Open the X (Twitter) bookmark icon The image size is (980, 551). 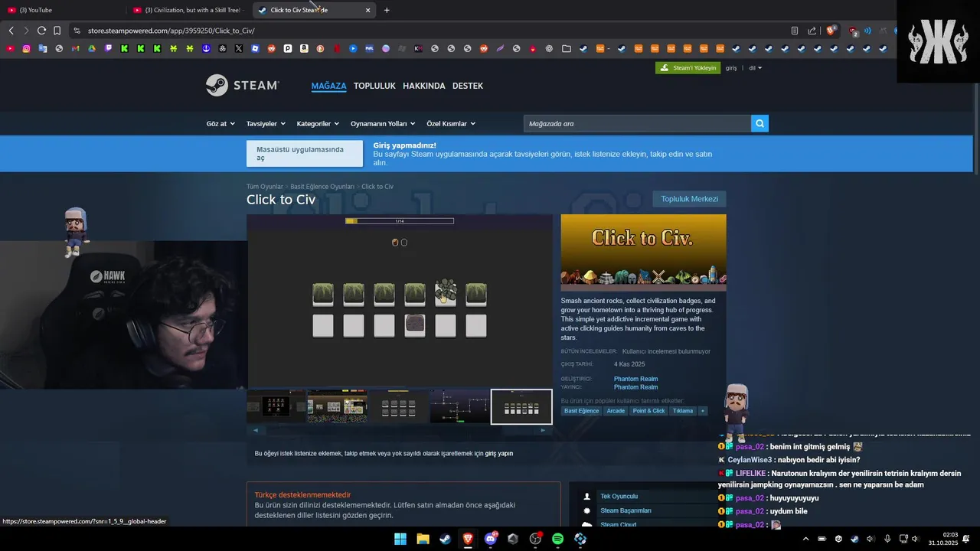(x=239, y=48)
